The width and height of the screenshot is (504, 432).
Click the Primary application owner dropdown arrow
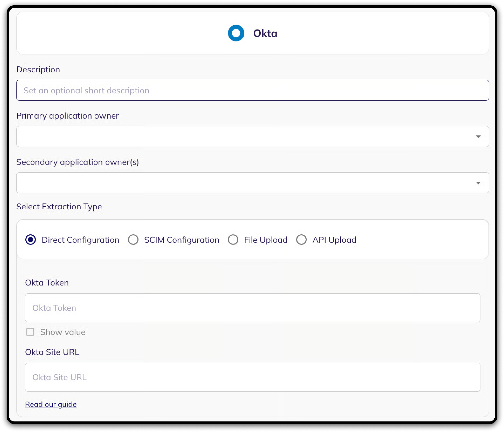(x=478, y=137)
